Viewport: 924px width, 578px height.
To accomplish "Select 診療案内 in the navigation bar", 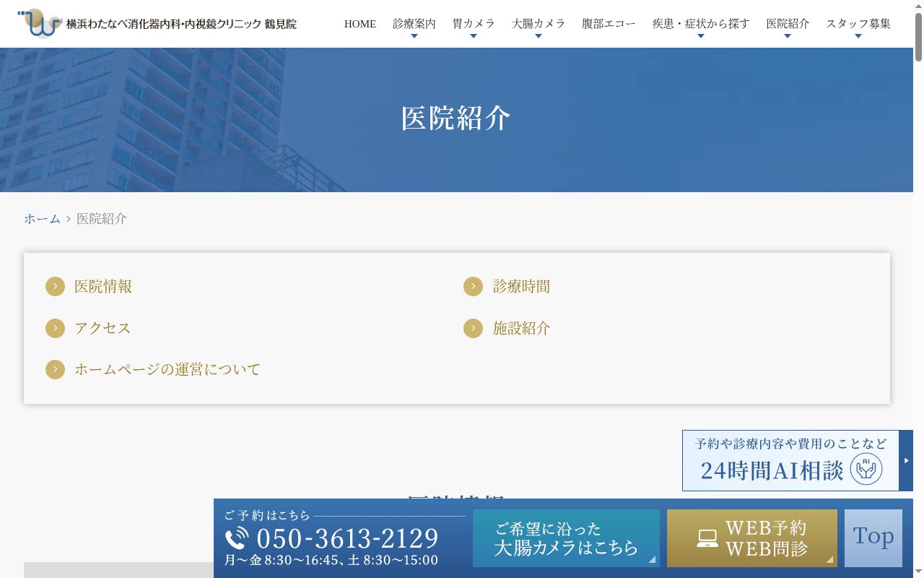I will tap(414, 24).
